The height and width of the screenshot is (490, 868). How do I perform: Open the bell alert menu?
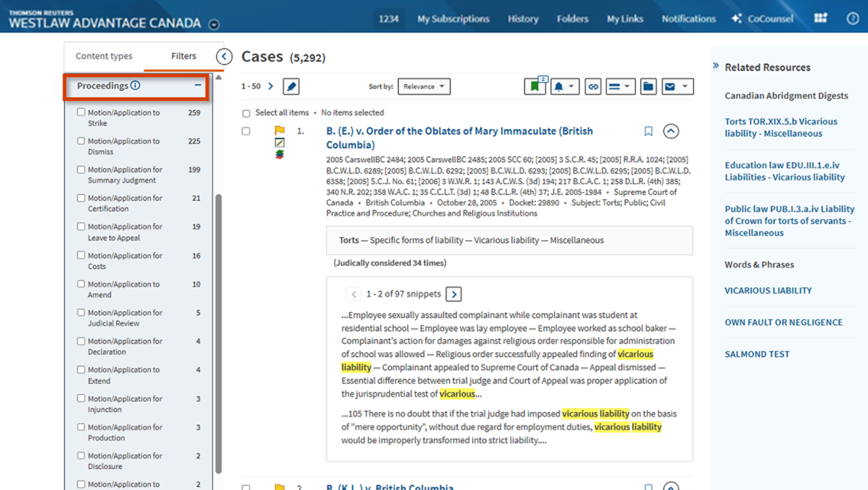coord(564,87)
